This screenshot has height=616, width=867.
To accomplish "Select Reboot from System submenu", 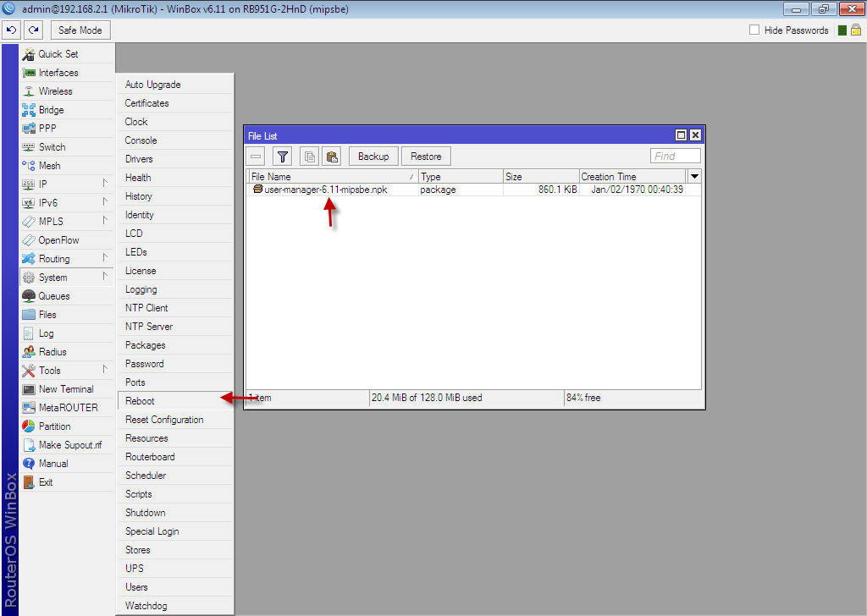I will click(x=175, y=401).
